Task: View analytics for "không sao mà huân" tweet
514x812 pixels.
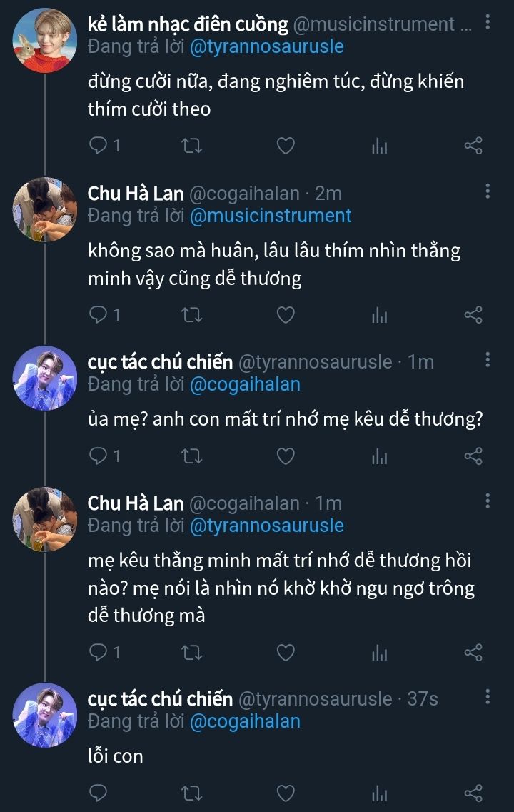Action: (379, 315)
